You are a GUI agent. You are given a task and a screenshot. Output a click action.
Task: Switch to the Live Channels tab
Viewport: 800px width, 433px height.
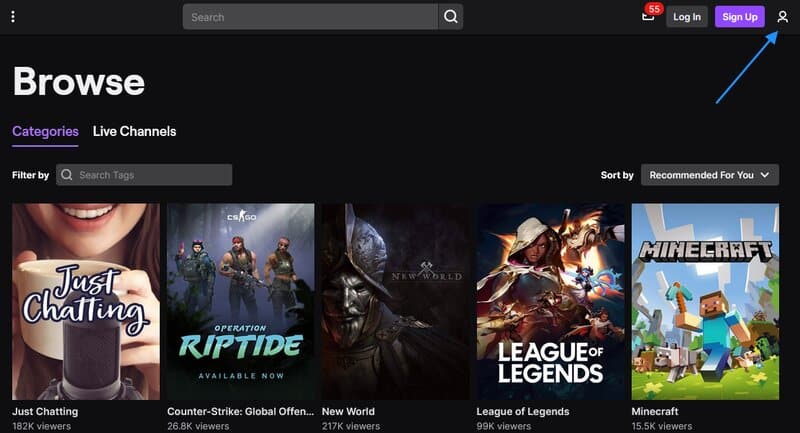click(x=135, y=132)
